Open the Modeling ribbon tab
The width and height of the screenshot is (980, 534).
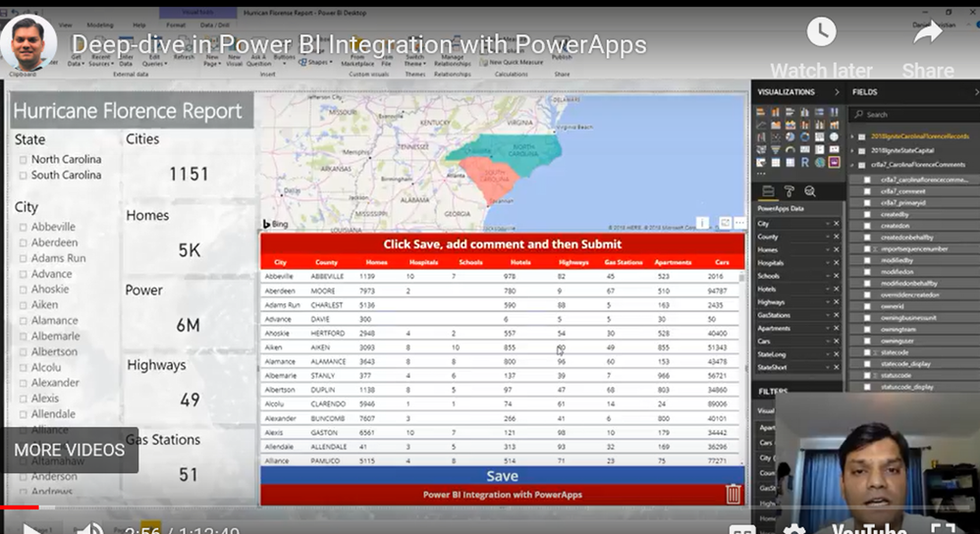click(x=100, y=25)
